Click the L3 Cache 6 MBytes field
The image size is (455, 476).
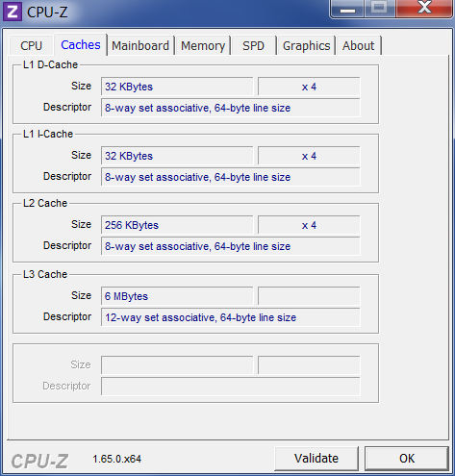point(177,296)
